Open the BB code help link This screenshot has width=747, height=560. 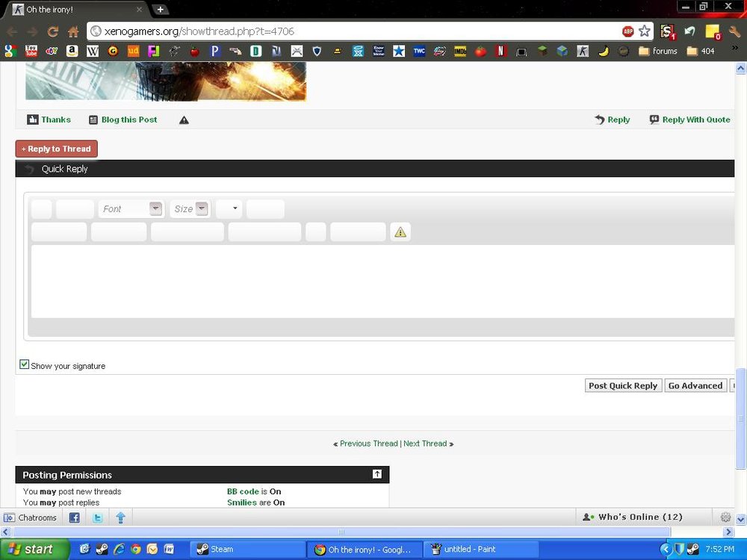click(x=243, y=491)
